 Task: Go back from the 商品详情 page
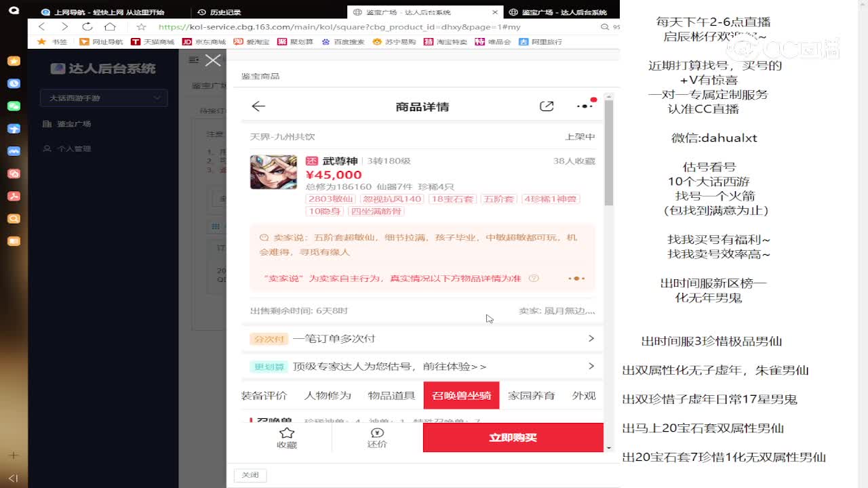[x=258, y=106]
